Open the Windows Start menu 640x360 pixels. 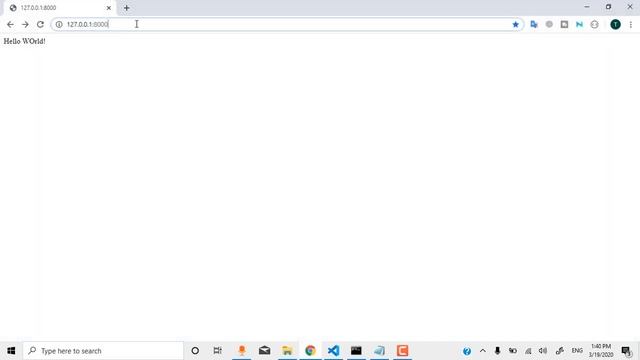[11, 351]
